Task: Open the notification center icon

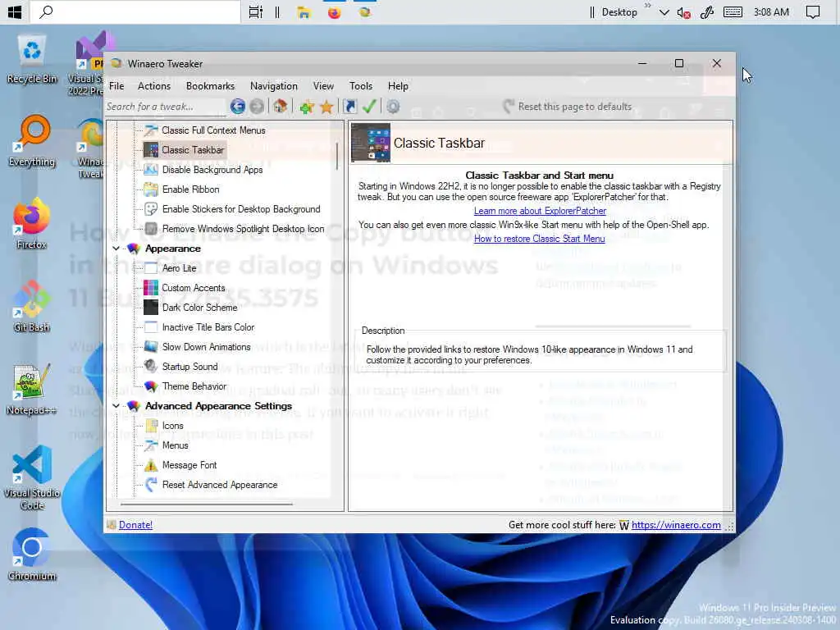Action: [x=813, y=11]
